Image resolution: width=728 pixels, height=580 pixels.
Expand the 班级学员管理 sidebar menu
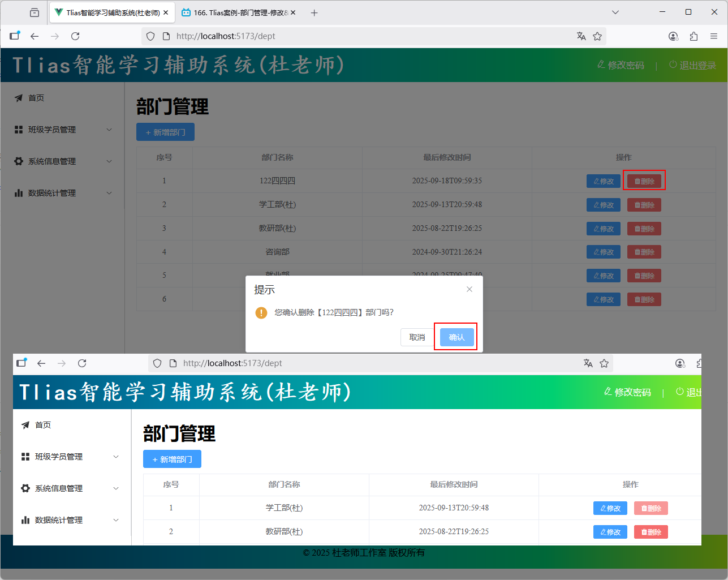coord(62,130)
